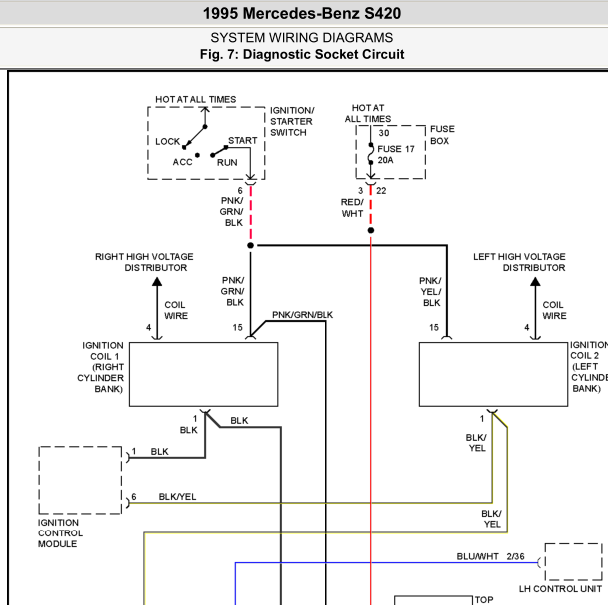Click the "PNK/YEL/BLK" wire color label
Screen dimensions: 608x605
point(430,292)
